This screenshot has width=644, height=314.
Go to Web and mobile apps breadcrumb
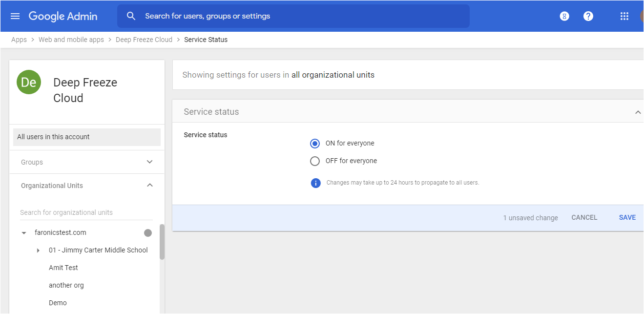71,40
